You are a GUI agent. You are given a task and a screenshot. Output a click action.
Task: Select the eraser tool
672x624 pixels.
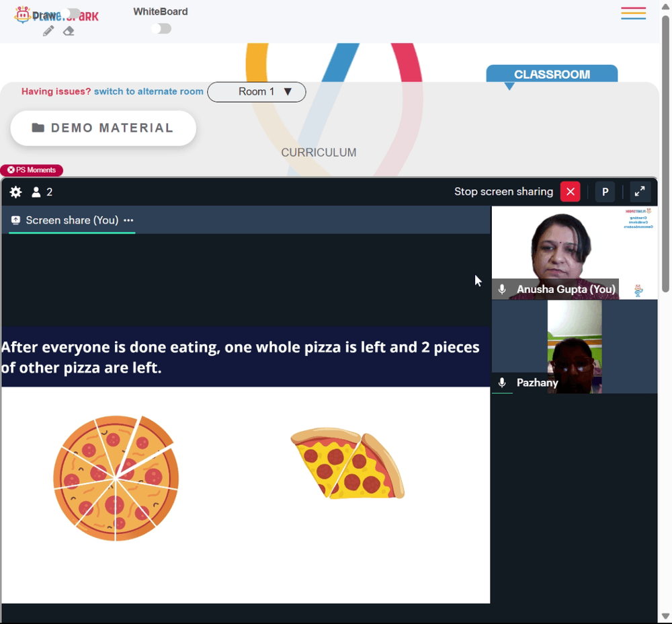[x=69, y=31]
